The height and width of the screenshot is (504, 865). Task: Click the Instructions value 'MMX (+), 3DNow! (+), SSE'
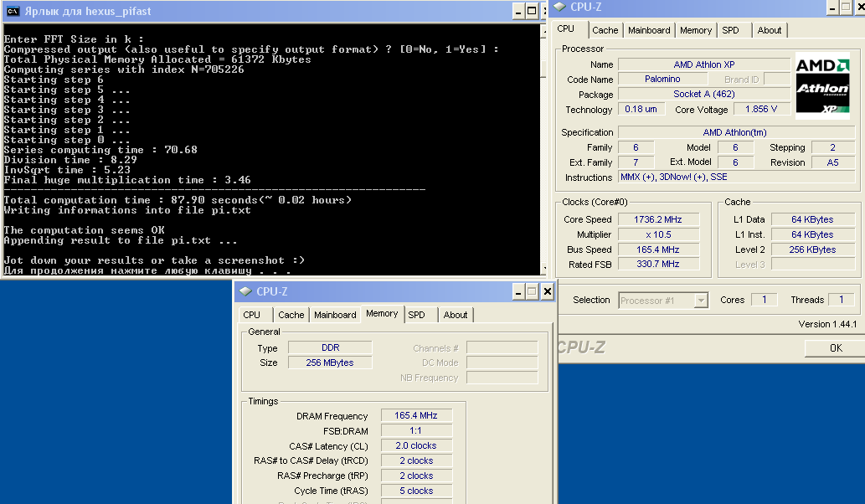point(735,177)
